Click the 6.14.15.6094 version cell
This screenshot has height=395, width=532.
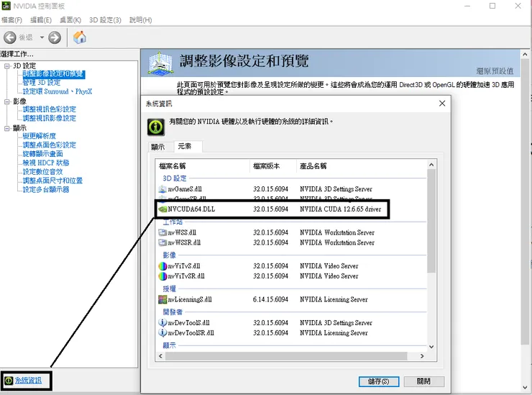coord(270,299)
